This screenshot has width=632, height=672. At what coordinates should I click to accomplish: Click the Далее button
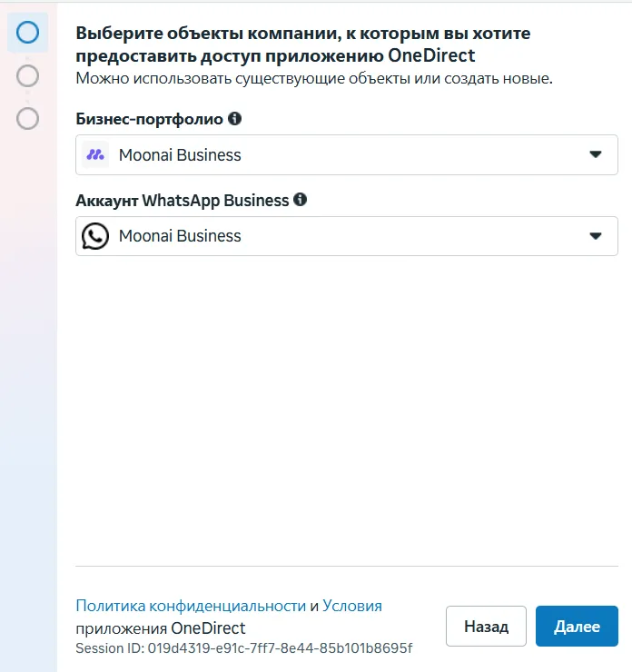tap(577, 627)
